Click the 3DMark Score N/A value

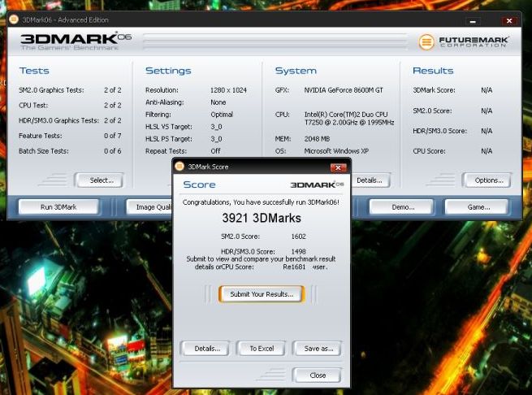point(487,90)
